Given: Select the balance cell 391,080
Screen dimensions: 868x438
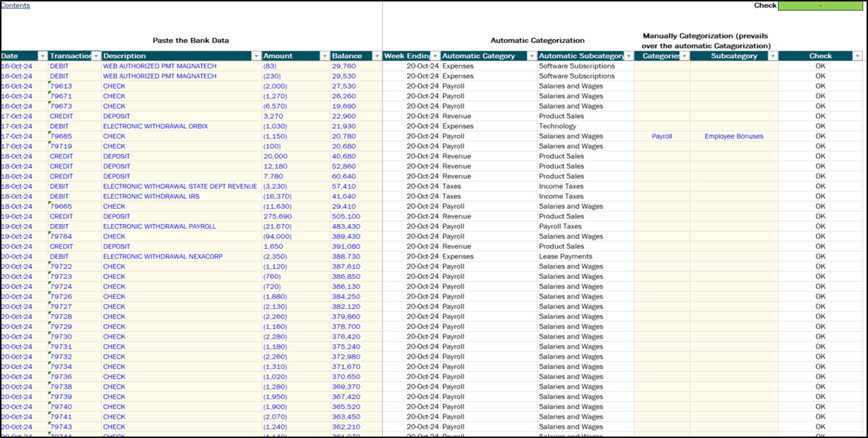Looking at the screenshot, I should tap(355, 247).
